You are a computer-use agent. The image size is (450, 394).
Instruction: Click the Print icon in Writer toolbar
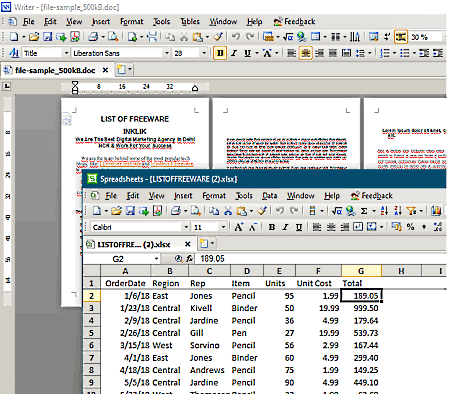(x=93, y=37)
